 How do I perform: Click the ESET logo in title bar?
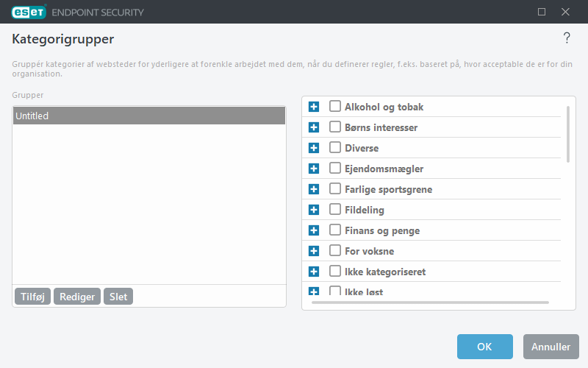click(x=29, y=12)
